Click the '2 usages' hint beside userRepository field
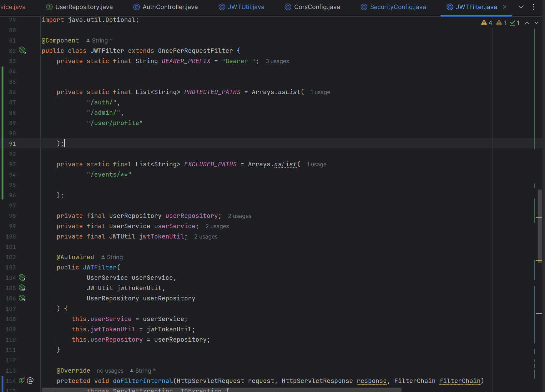545x392 pixels. point(240,216)
